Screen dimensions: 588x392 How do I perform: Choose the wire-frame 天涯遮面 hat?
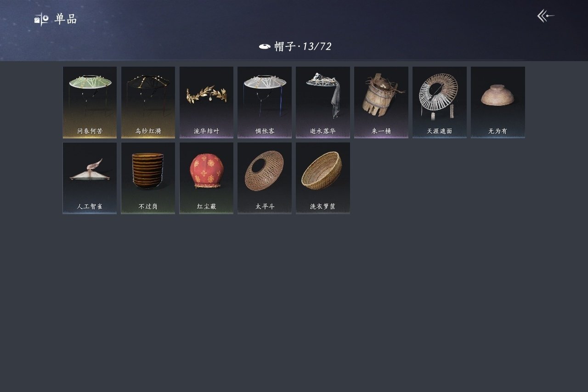pos(440,102)
